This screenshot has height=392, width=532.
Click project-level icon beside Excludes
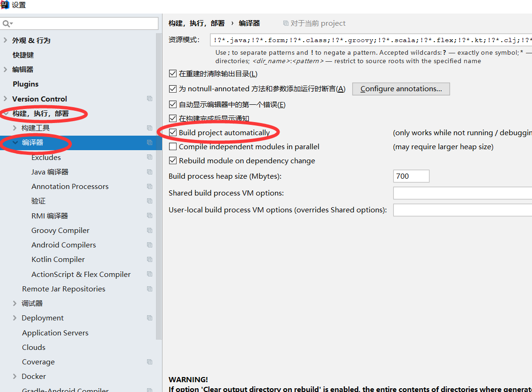coord(150,157)
